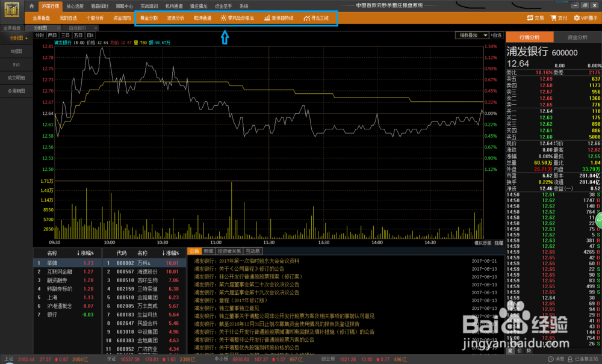This screenshot has width=602, height=364.
Task: Open F10 in left sidebar
Action: 16,65
